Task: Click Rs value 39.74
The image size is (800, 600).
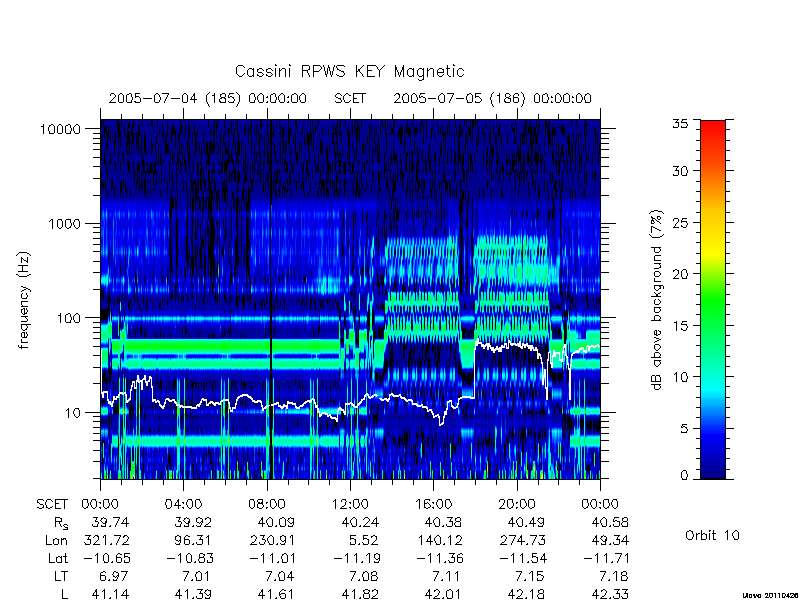Action: [110, 522]
